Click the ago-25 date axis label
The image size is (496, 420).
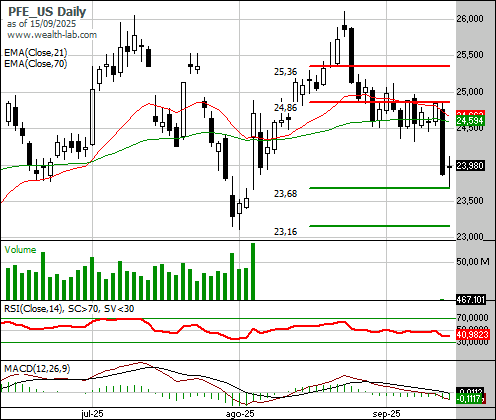point(240,414)
